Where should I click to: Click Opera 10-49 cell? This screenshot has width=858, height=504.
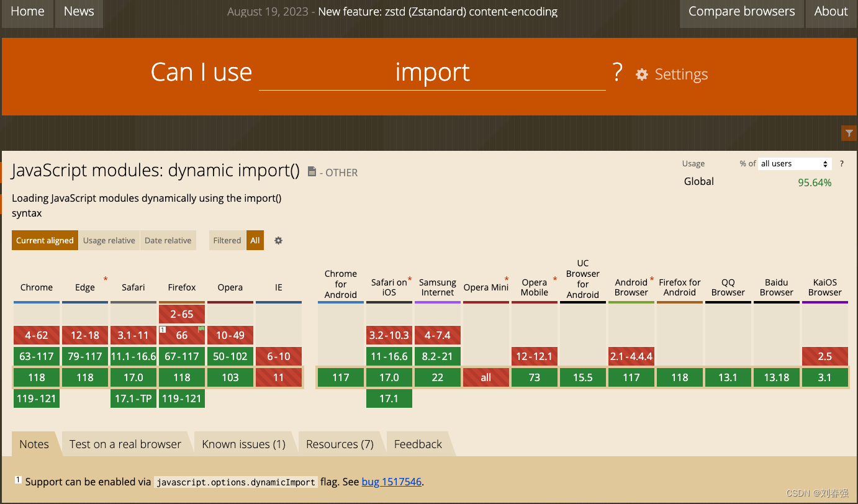(x=230, y=335)
